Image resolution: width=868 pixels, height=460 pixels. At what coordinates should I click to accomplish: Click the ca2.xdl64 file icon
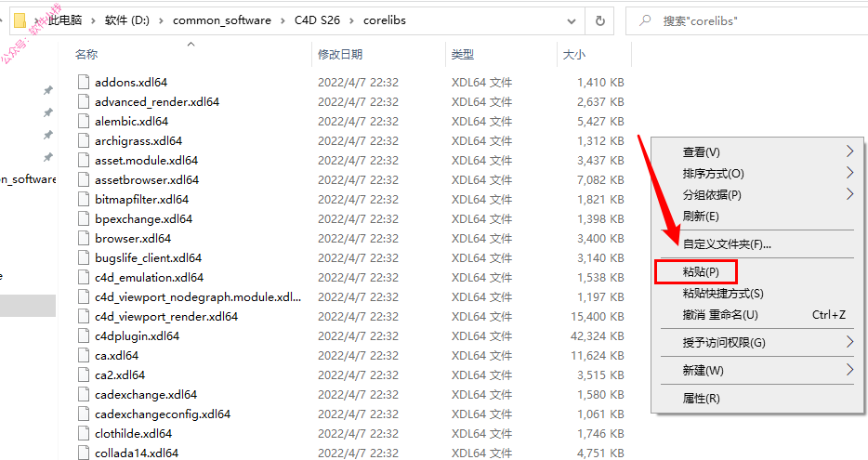click(84, 375)
